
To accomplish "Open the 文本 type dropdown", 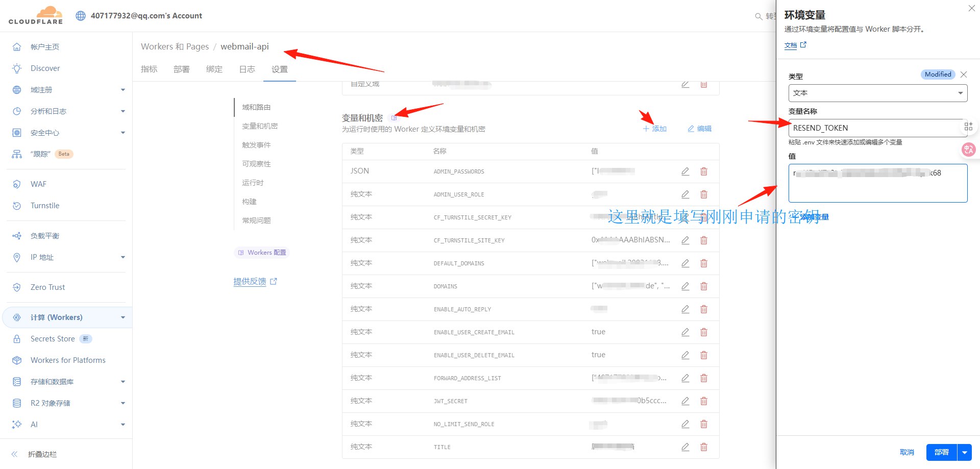I will pyautogui.click(x=877, y=93).
